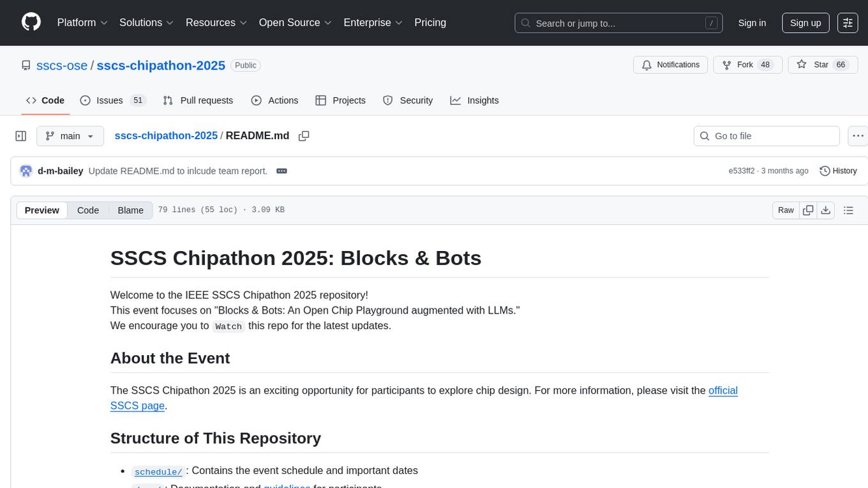The height and width of the screenshot is (488, 868).
Task: Click the Star count 66
Action: point(841,65)
